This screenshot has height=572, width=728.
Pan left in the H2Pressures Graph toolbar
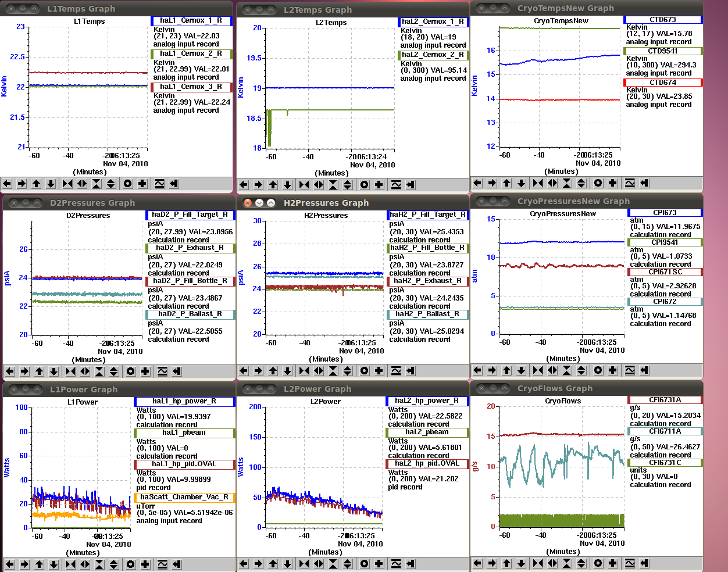click(x=244, y=371)
